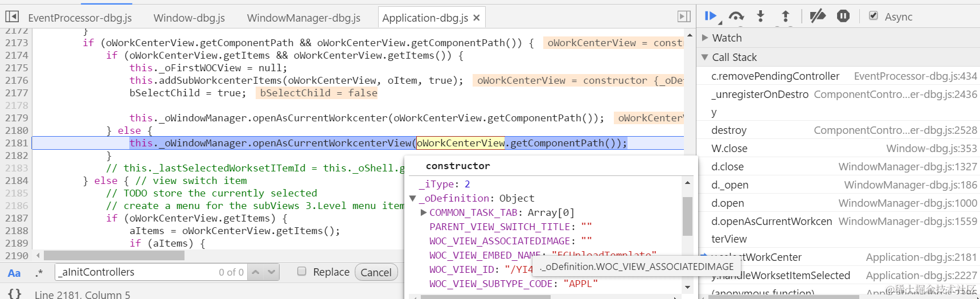Open WindowManager-dbg.js:1000 source link

pos(908,203)
